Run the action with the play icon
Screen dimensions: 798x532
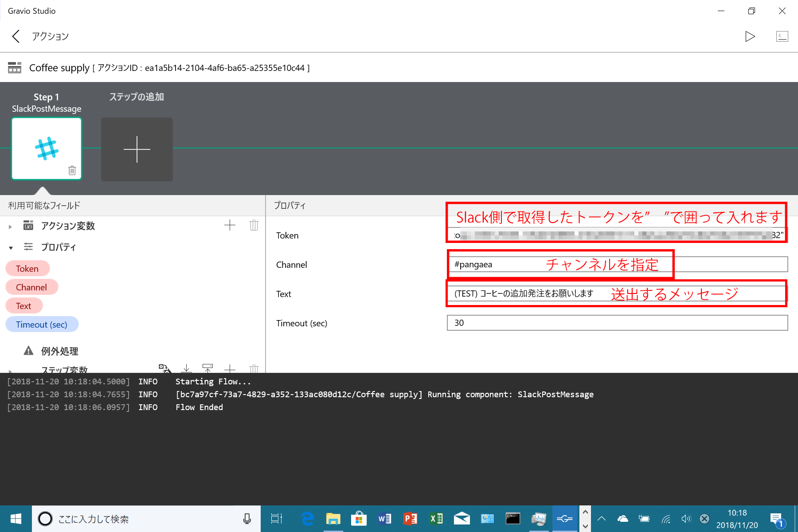(x=750, y=36)
